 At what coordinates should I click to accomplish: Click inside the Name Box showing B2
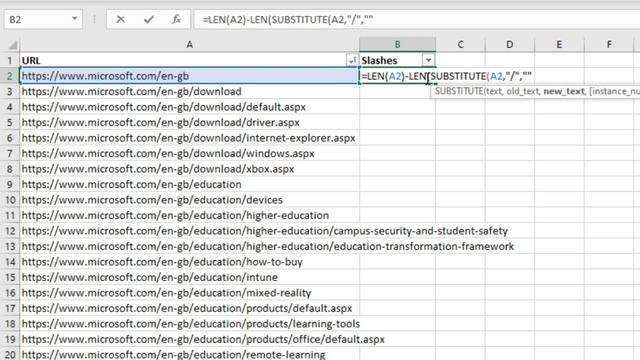(38, 19)
